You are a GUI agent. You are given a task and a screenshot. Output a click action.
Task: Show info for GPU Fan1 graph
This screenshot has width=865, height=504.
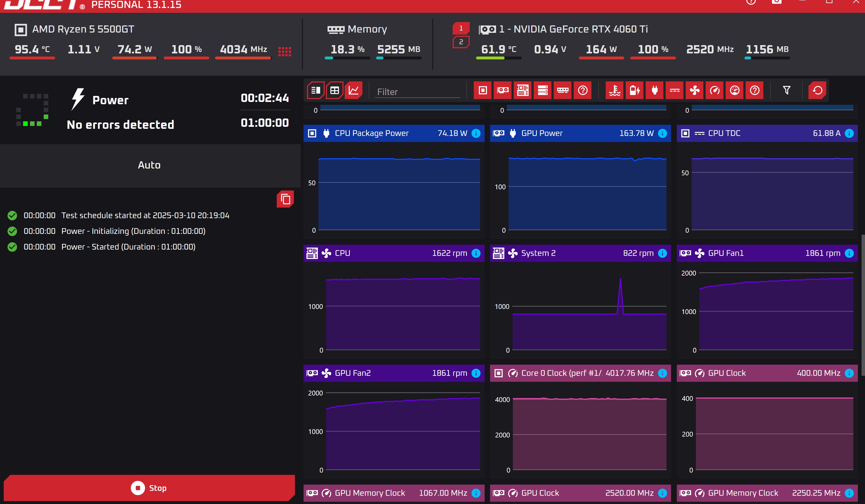coord(849,253)
